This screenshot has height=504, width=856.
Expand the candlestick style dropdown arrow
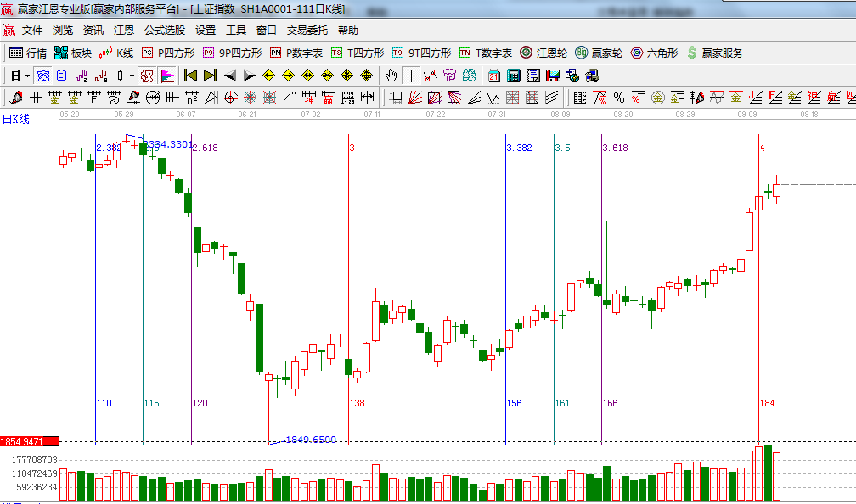[x=132, y=76]
